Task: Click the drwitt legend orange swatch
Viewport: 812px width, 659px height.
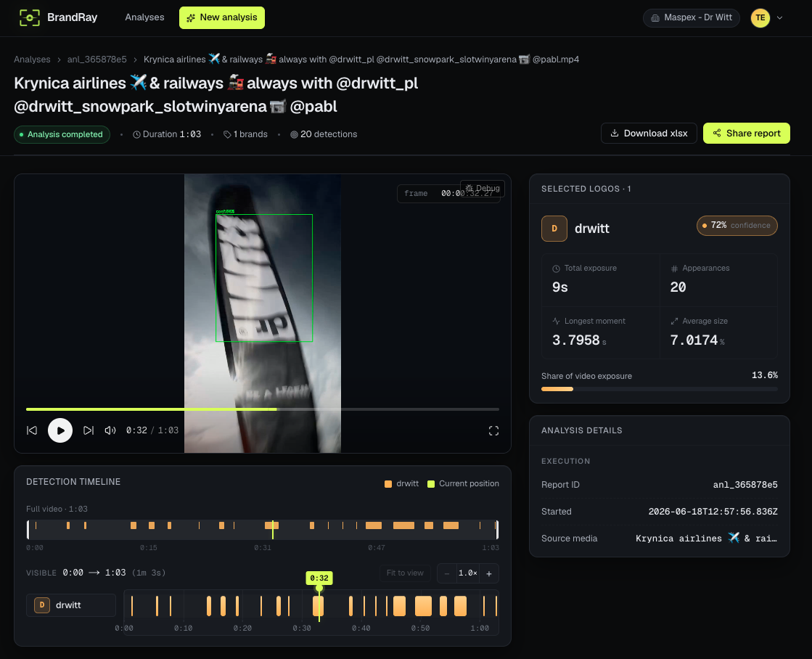Action: [388, 484]
